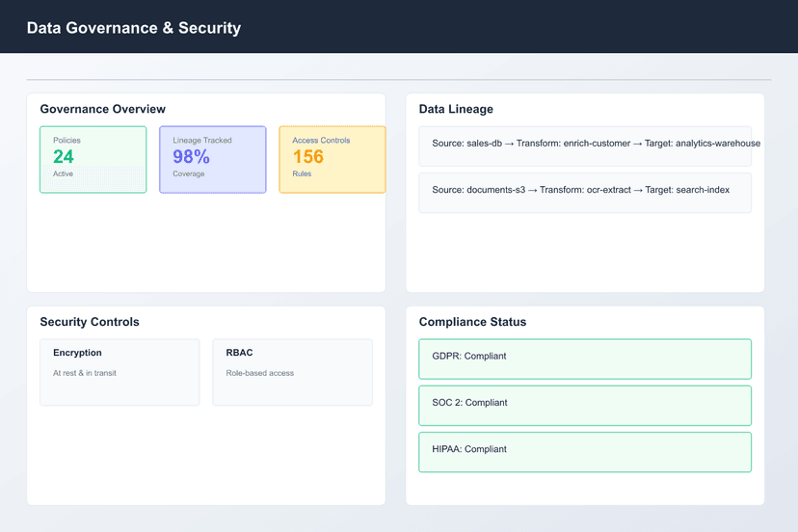Select the documents-s3 to search-index lineage row
Image resolution: width=798 pixels, height=532 pixels.
[x=585, y=193]
